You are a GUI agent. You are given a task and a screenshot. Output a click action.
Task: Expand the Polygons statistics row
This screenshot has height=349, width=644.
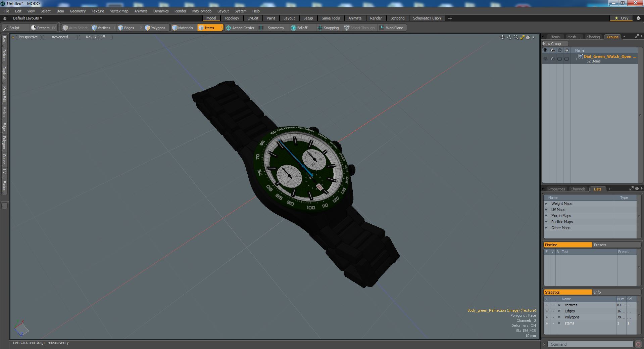point(559,317)
